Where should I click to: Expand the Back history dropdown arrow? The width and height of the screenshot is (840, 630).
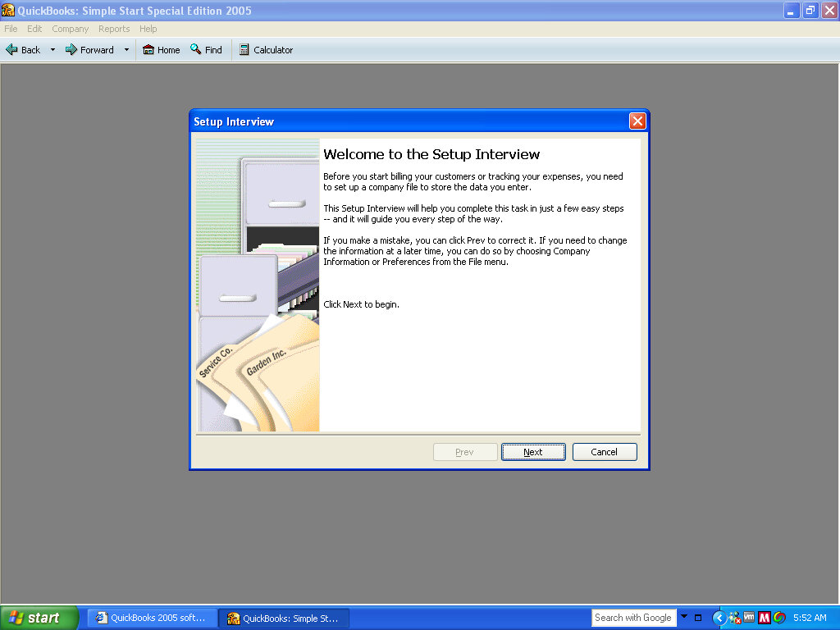tap(53, 50)
